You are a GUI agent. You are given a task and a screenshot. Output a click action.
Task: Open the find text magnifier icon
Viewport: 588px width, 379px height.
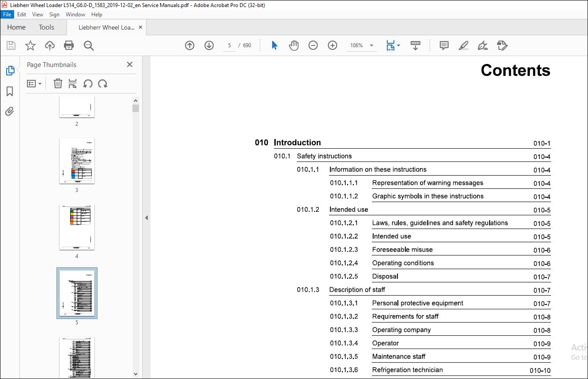coord(89,45)
